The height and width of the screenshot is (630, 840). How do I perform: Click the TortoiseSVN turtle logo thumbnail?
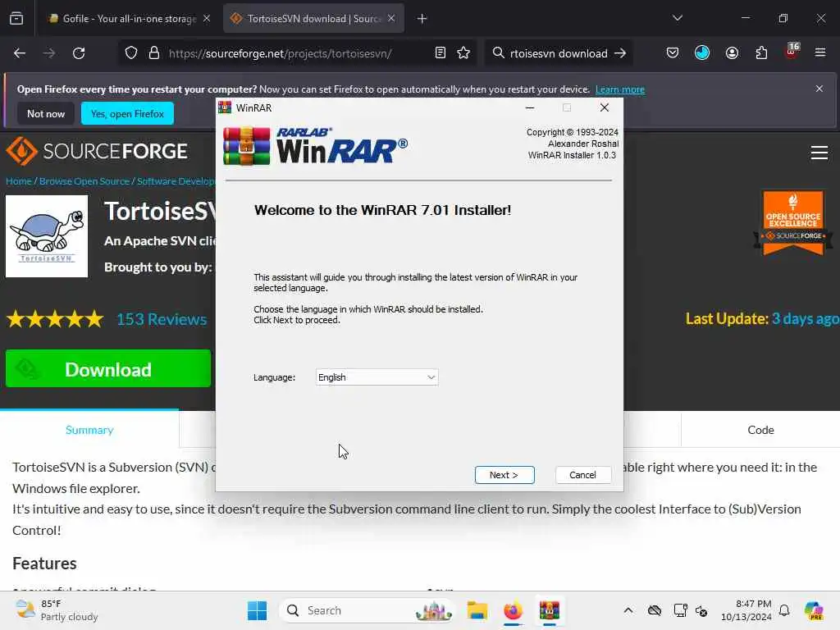(x=47, y=236)
